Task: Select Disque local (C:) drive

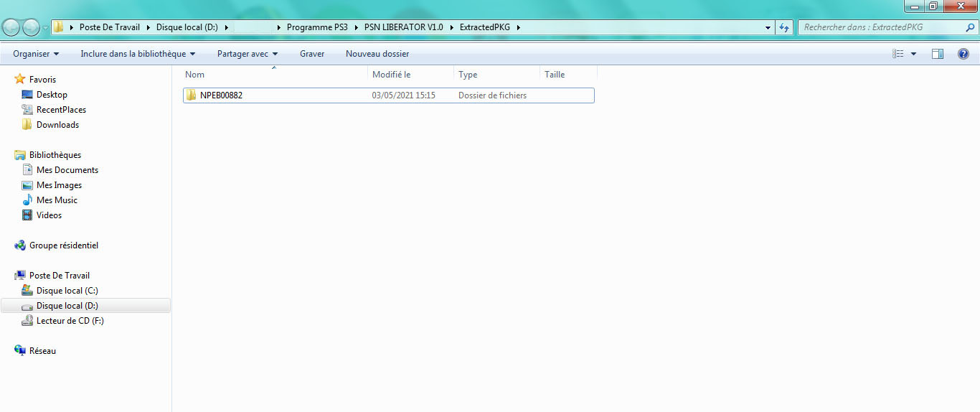Action: pos(67,291)
